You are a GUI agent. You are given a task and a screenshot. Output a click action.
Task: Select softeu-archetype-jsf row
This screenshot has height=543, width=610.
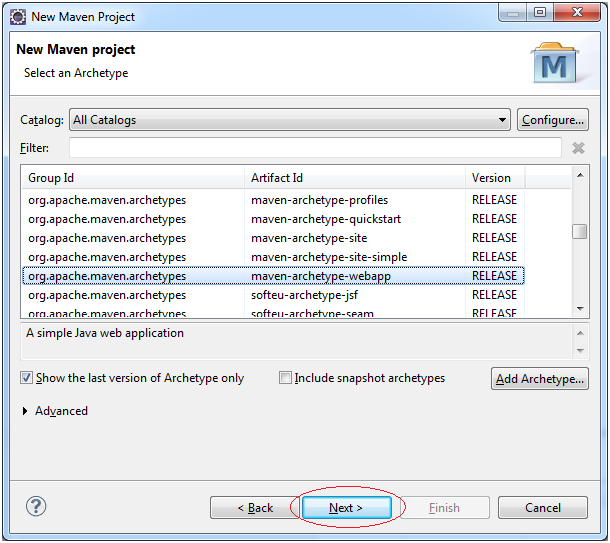point(273,295)
